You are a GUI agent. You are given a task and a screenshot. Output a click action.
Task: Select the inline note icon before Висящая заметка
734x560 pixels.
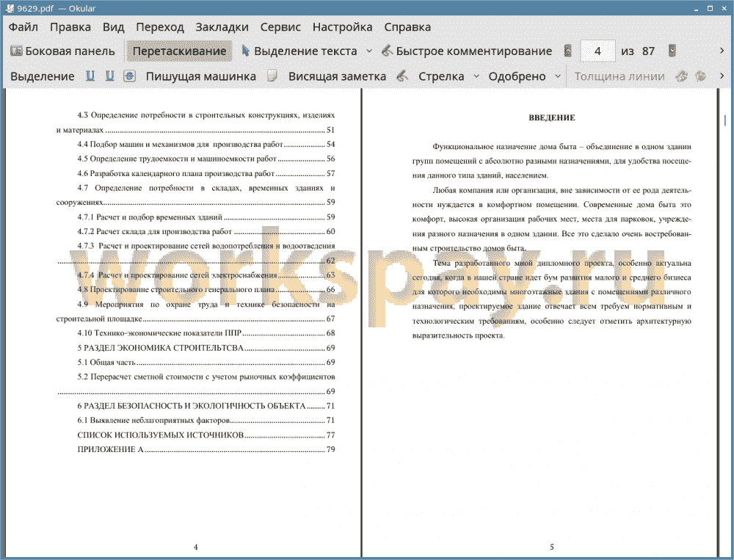click(x=272, y=76)
